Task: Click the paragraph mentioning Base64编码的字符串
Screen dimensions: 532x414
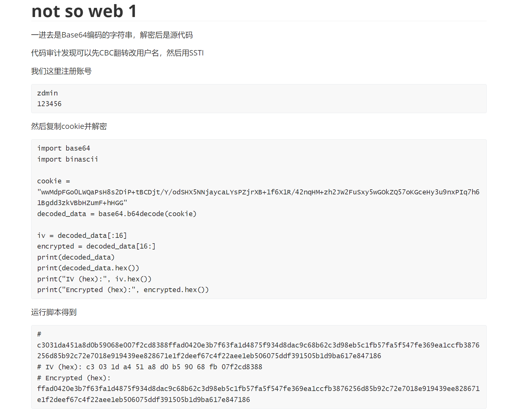Action: pyautogui.click(x=112, y=35)
